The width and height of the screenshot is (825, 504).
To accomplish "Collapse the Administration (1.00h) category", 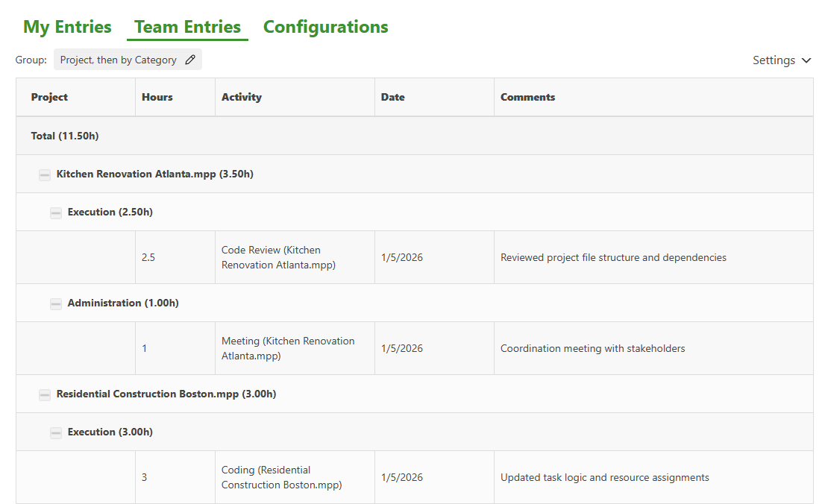I will pyautogui.click(x=56, y=303).
